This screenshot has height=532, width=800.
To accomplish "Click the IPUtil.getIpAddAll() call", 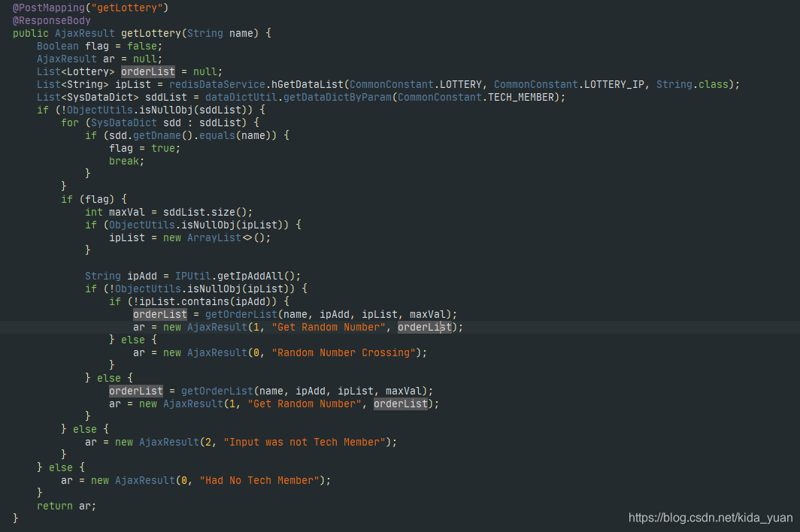I will (235, 276).
